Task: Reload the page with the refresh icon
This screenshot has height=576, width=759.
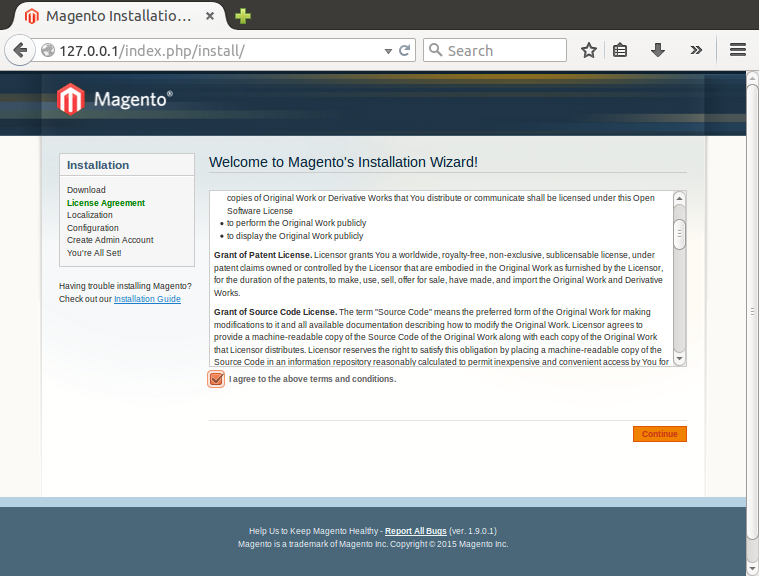Action: tap(404, 50)
